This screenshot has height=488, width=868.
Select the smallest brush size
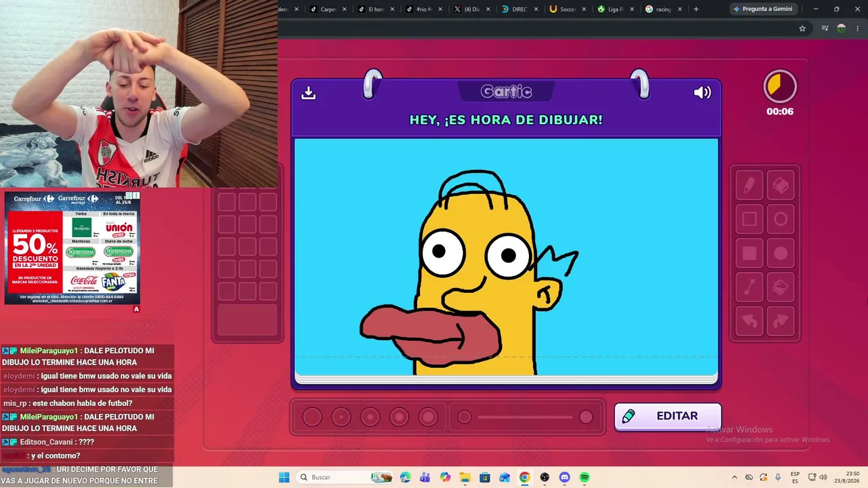click(312, 417)
